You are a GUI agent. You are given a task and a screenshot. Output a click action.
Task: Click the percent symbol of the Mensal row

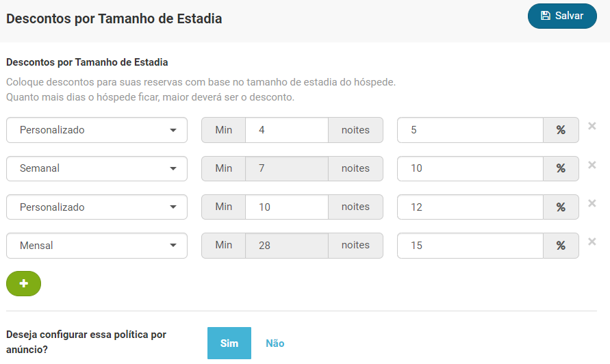561,246
